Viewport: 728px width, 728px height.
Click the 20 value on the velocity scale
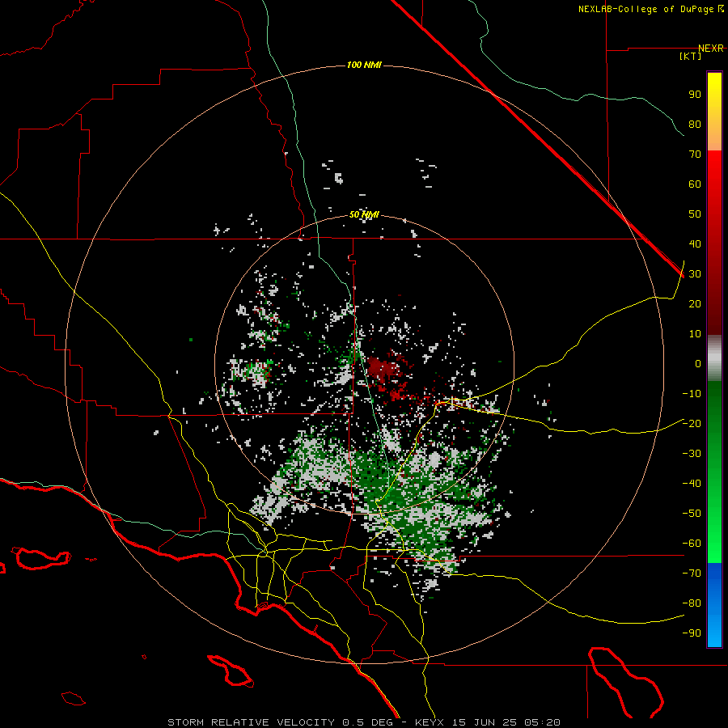[695, 303]
